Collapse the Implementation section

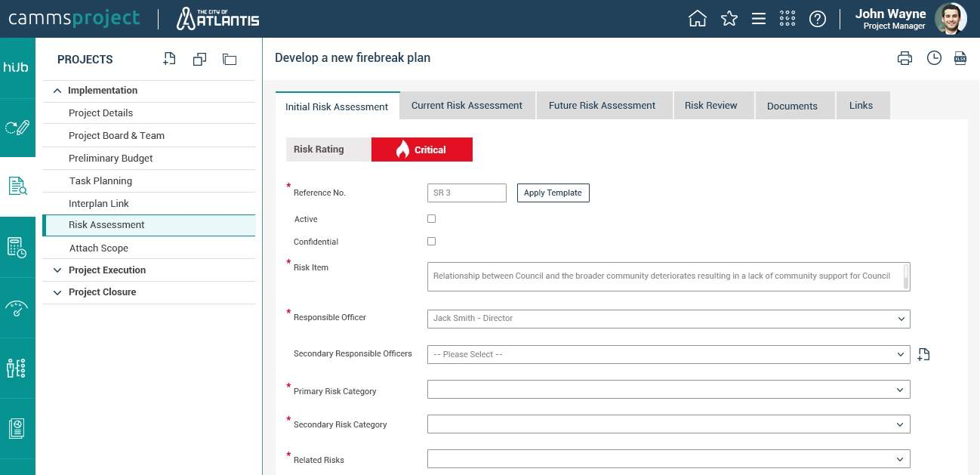[x=57, y=91]
